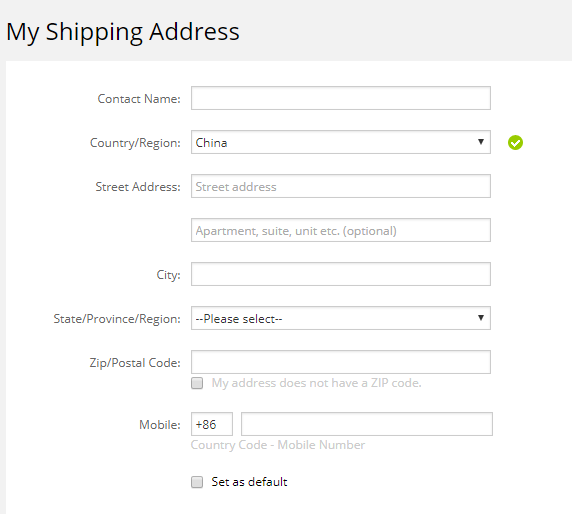Focus the Contact Name text field

tap(341, 98)
